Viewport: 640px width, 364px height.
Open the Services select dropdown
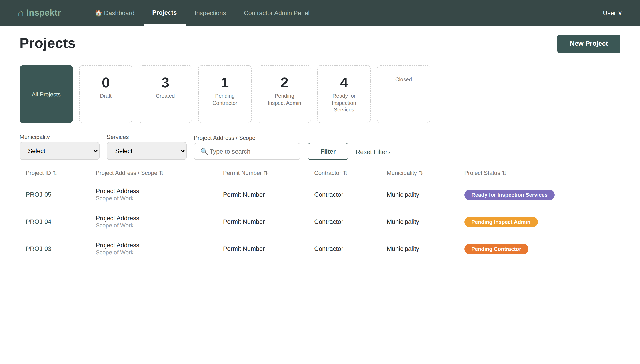tap(147, 151)
